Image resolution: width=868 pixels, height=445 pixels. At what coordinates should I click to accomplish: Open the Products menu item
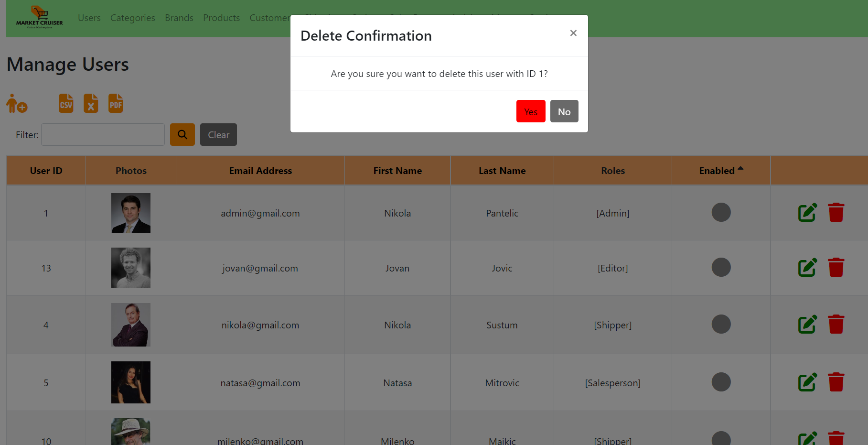point(222,18)
